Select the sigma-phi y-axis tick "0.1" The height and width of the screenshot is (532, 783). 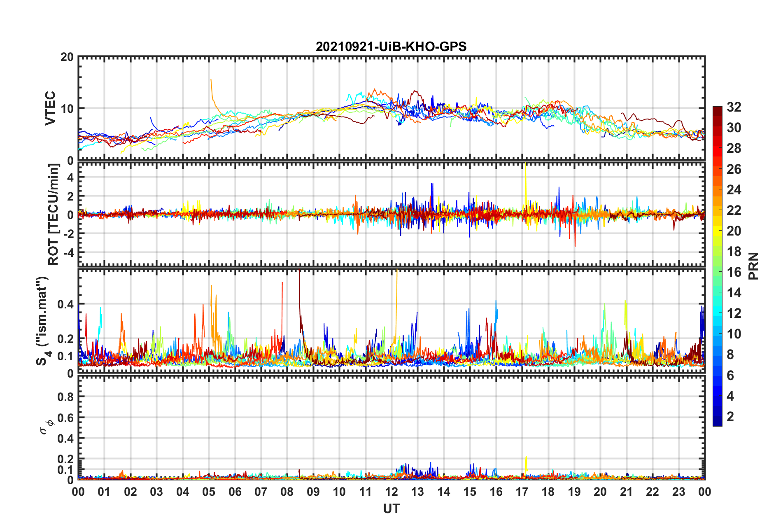point(65,470)
